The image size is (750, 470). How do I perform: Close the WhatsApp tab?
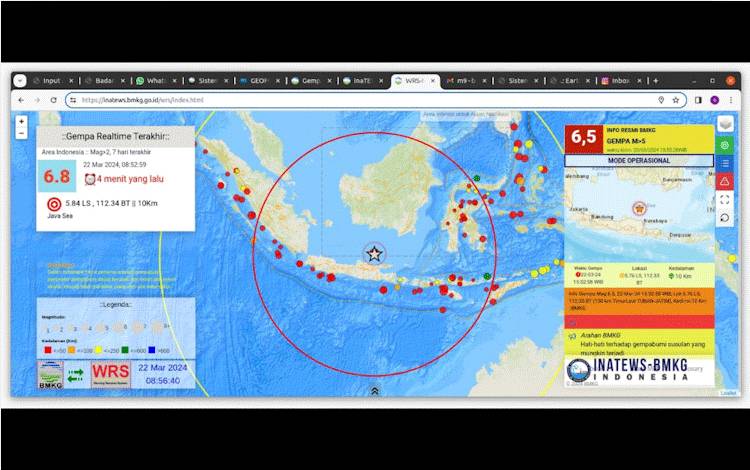click(x=174, y=81)
